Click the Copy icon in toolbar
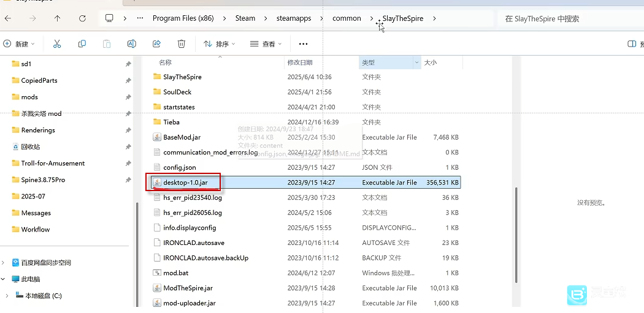Image resolution: width=644 pixels, height=313 pixels. [x=82, y=44]
